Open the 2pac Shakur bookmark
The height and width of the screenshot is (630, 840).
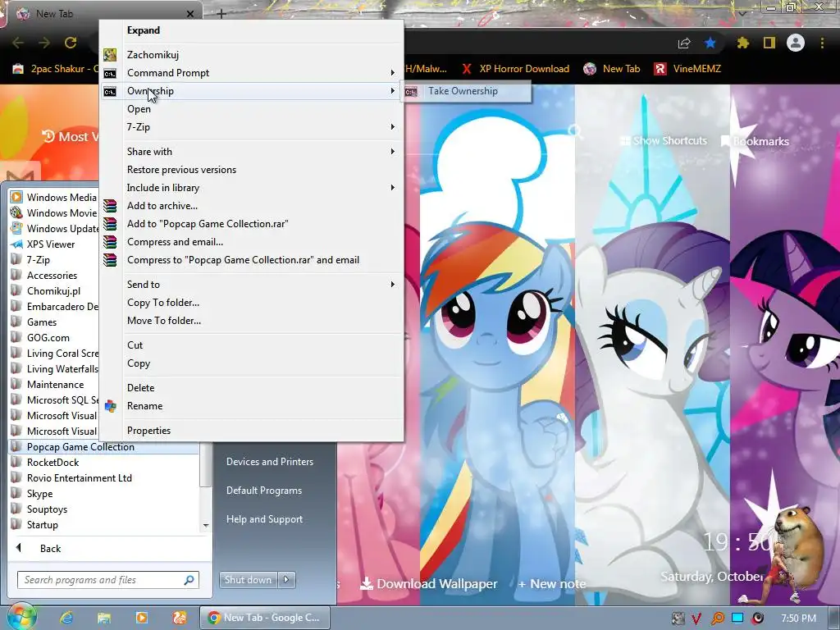pos(55,69)
